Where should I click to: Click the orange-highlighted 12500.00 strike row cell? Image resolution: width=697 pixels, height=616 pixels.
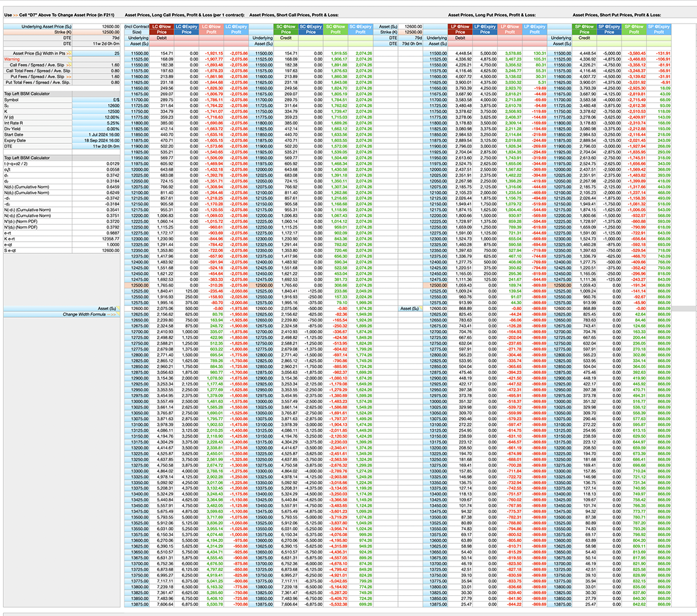pyautogui.click(x=137, y=285)
